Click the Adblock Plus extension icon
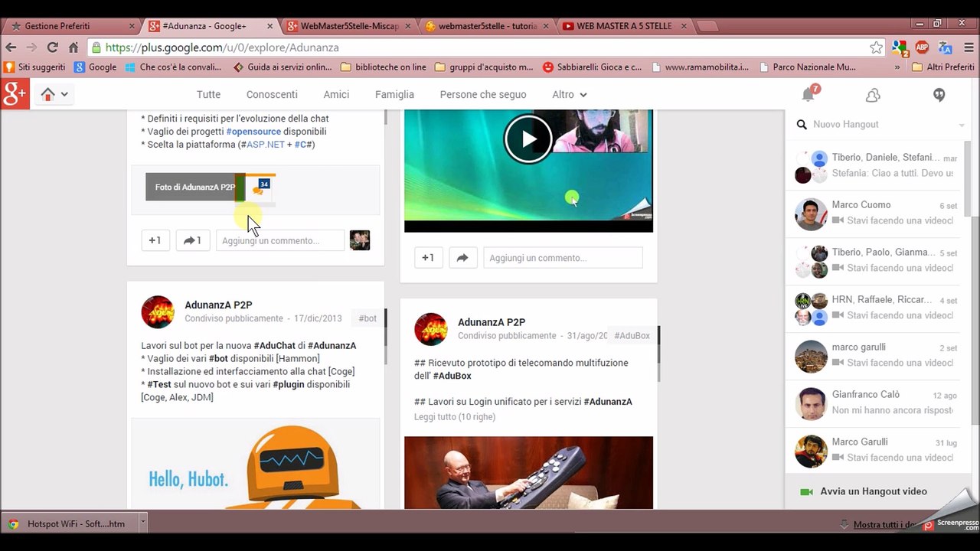Screen dimensions: 980x551 click(x=922, y=47)
